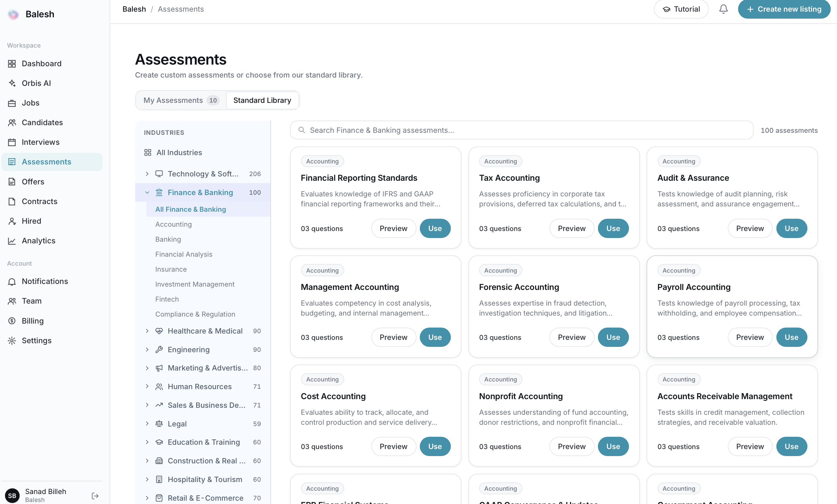Select the Standard Library tab

pos(262,100)
